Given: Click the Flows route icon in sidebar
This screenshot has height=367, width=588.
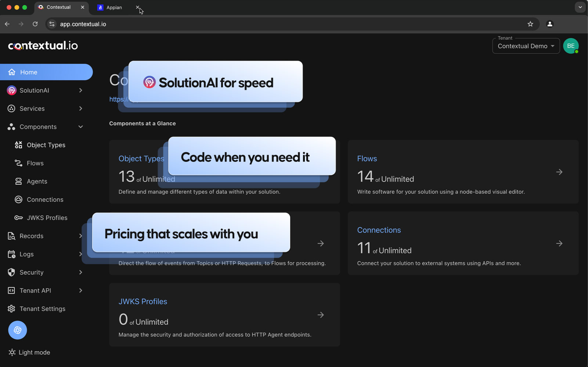Looking at the screenshot, I should [18, 163].
